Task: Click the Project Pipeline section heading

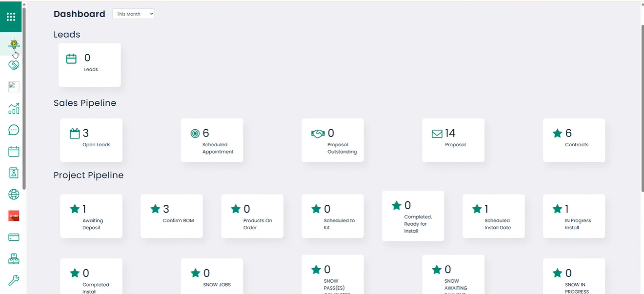Action: (89, 175)
